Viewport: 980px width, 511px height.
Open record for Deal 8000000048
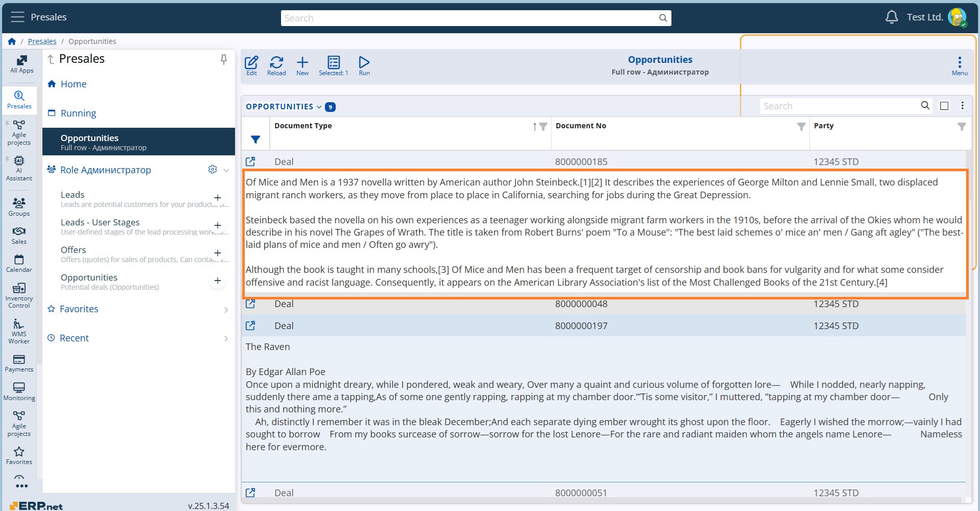click(250, 304)
